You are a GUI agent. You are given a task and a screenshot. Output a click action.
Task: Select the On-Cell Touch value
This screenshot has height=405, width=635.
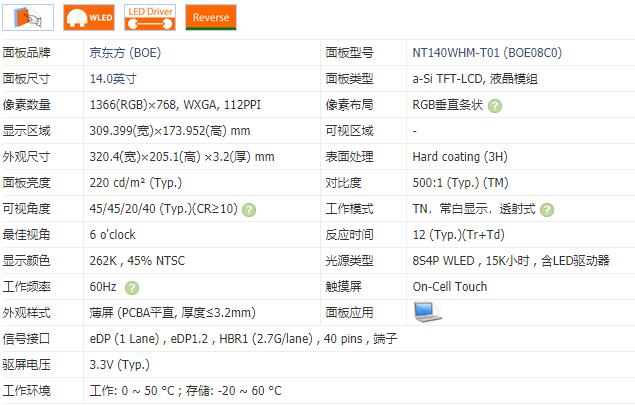450,287
